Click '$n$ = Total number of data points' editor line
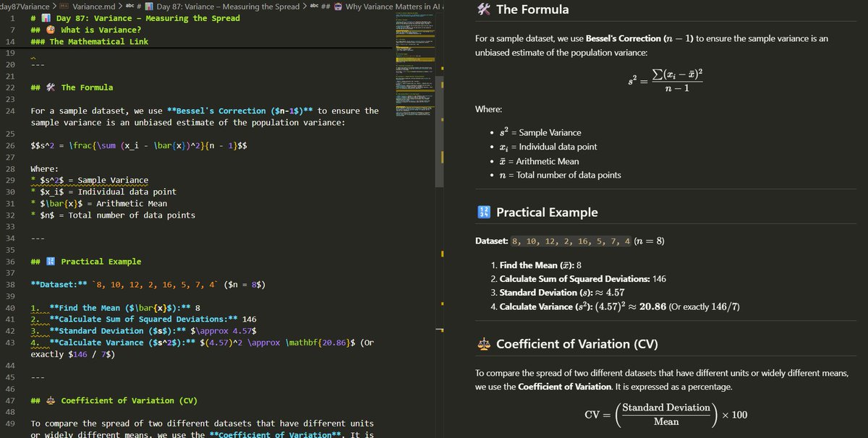 pos(113,215)
